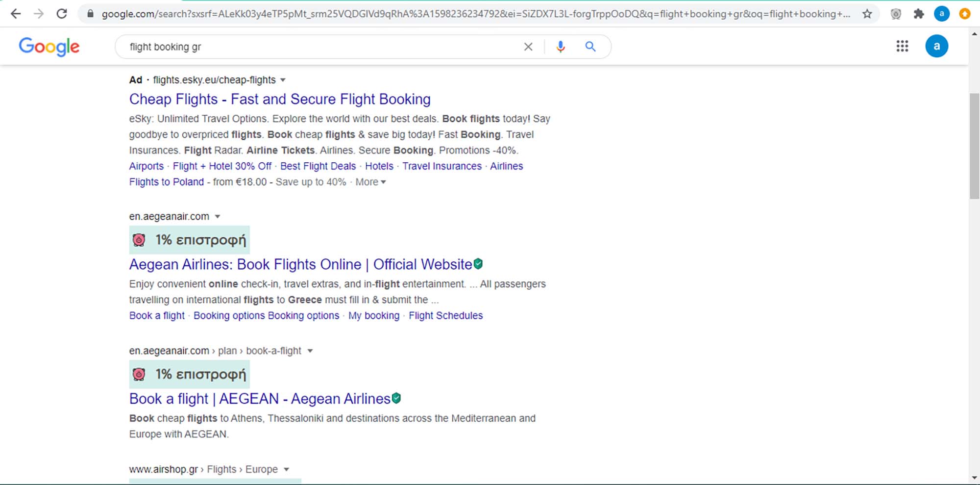The width and height of the screenshot is (980, 485).
Task: Follow the Flight Schedules sitelink
Action: pos(445,315)
